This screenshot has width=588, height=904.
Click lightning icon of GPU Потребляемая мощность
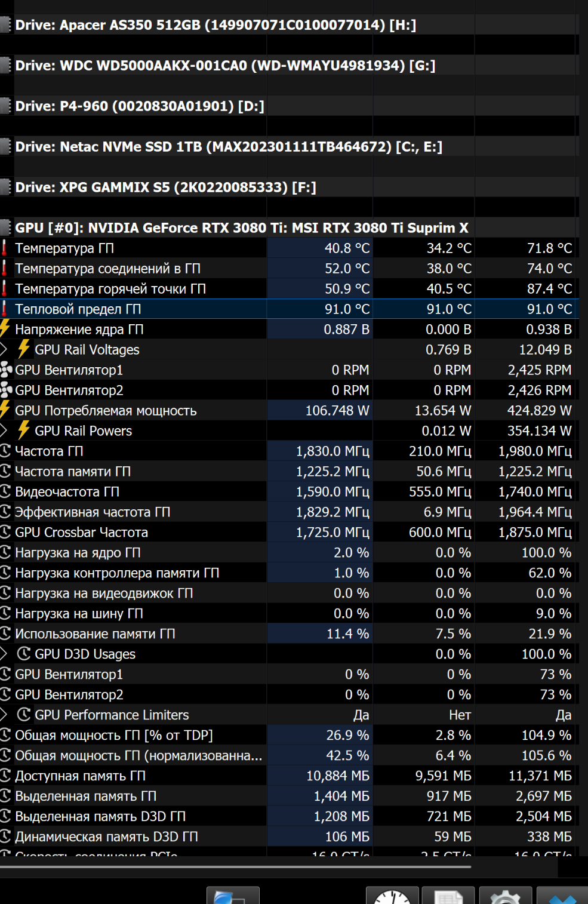pyautogui.click(x=5, y=410)
